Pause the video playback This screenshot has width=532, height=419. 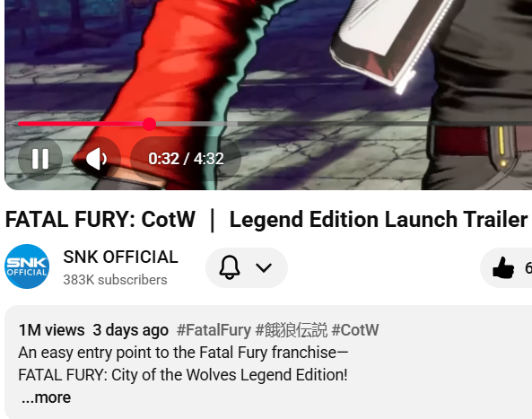point(40,159)
